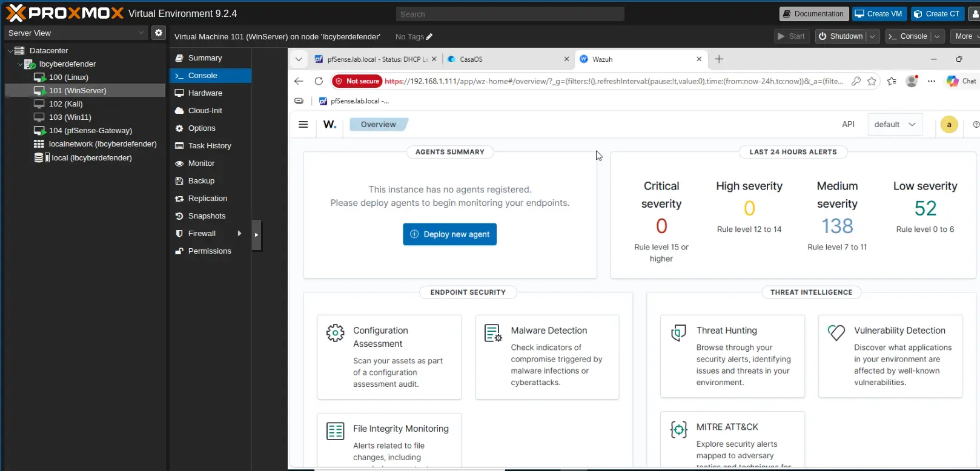The height and width of the screenshot is (471, 980).
Task: Expand the Firewall submenu arrow
Action: point(240,234)
